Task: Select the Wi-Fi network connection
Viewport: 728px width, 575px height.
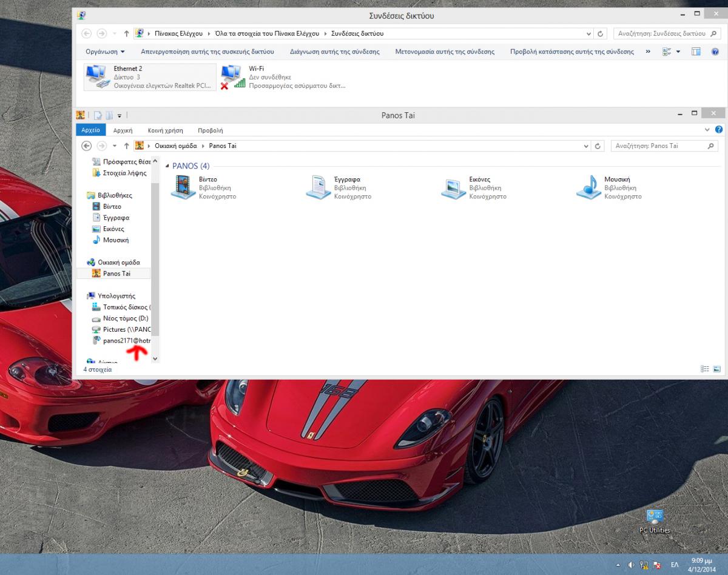Action: click(285, 77)
